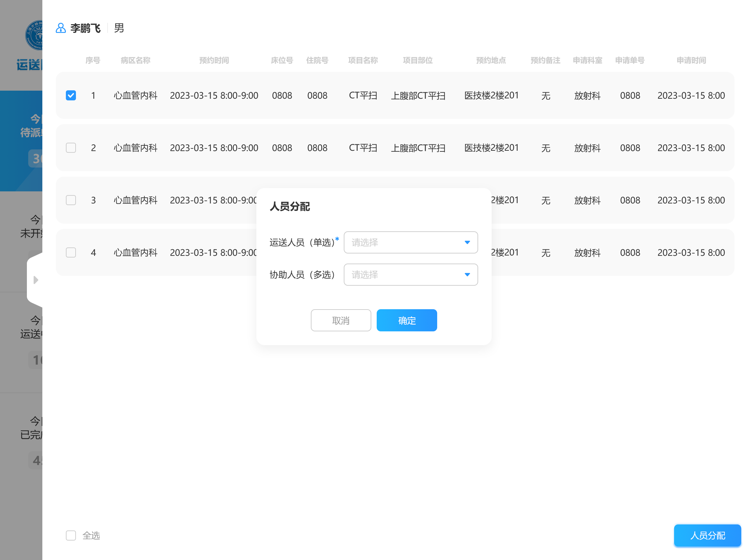Image resolution: width=748 pixels, height=560 pixels.
Task: Check the checkbox for row 4
Action: click(x=71, y=253)
